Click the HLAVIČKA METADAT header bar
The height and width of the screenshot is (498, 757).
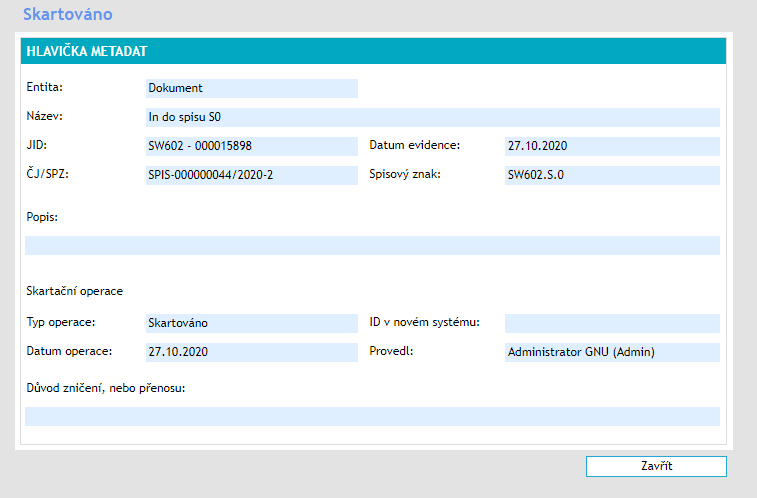pyautogui.click(x=372, y=51)
